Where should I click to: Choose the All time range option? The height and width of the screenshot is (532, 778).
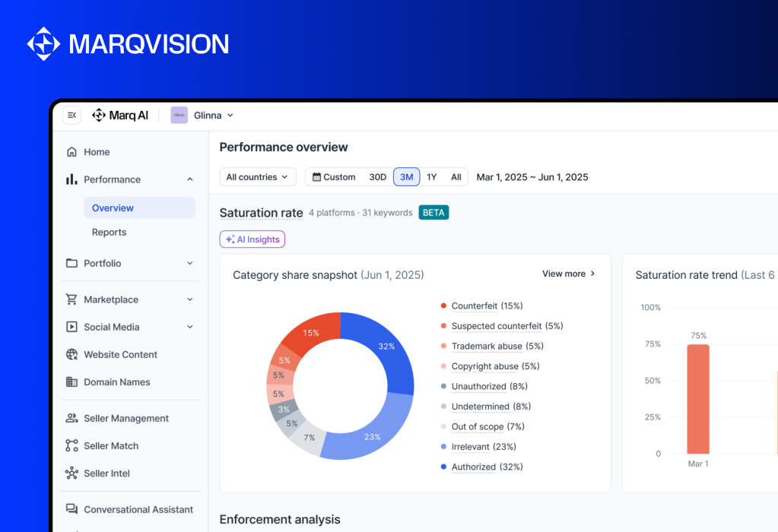pos(456,177)
